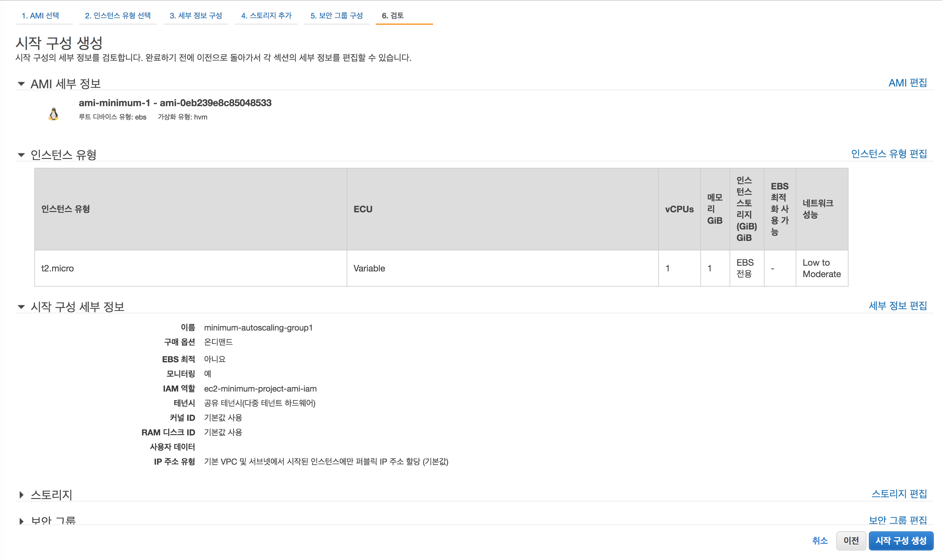Click the Linux penguin AMI icon
942x560 pixels.
54,114
